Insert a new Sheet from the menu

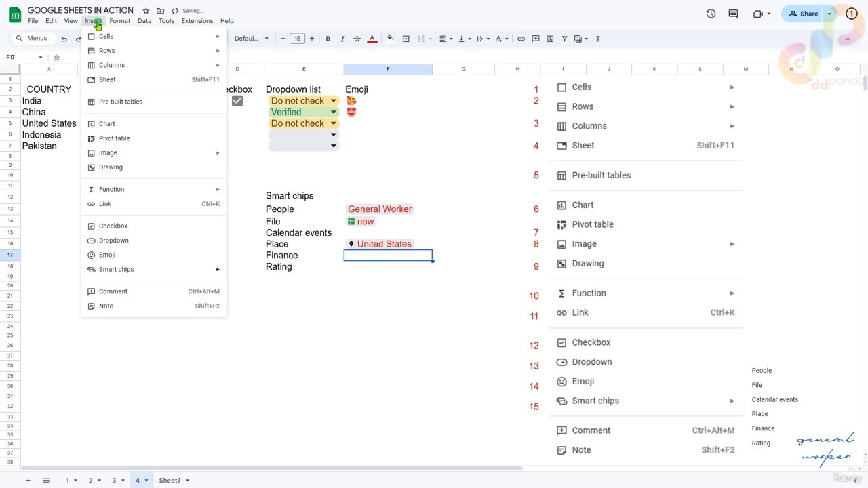(154, 79)
